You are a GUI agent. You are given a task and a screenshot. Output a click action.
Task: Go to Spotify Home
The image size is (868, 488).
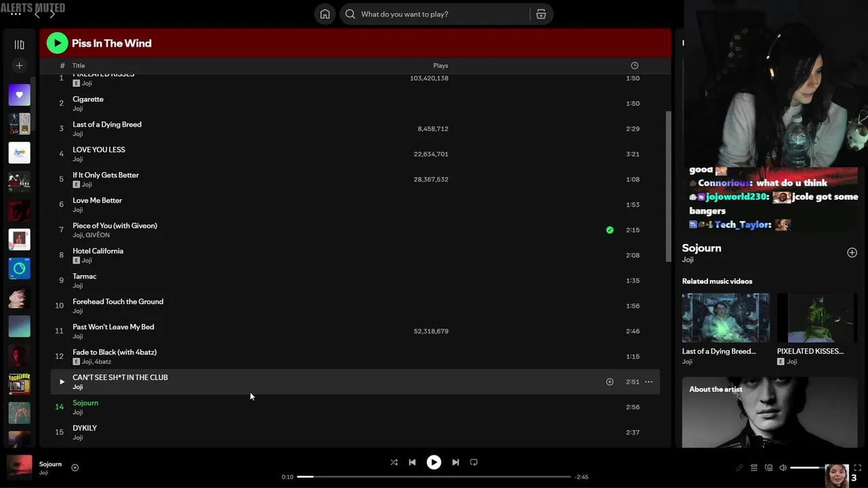coord(325,14)
